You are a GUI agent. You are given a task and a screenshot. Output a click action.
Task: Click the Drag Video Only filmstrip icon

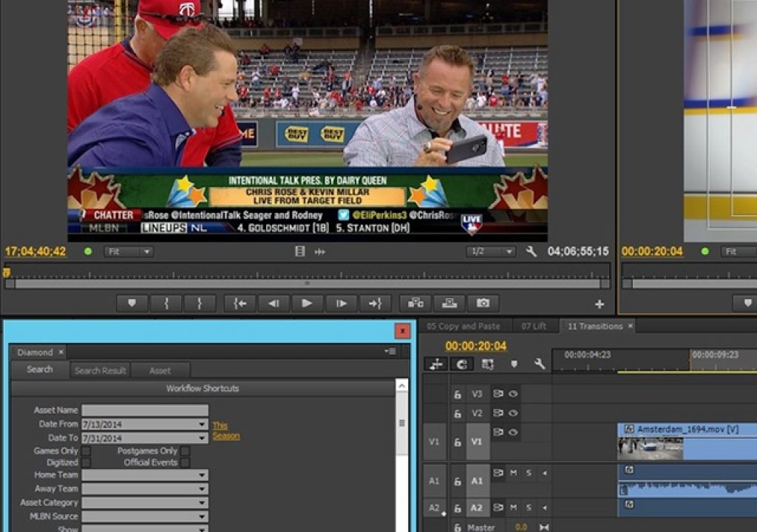pos(300,251)
